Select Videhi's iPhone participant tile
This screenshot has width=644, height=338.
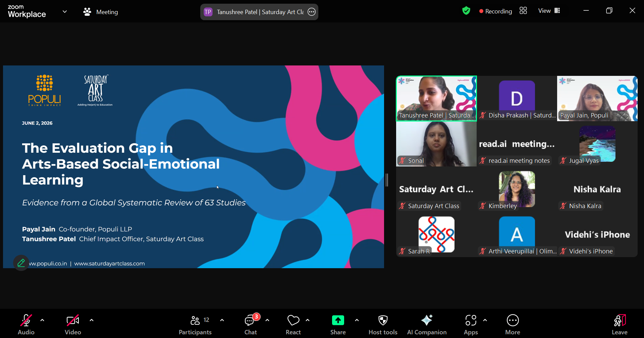[597, 234]
